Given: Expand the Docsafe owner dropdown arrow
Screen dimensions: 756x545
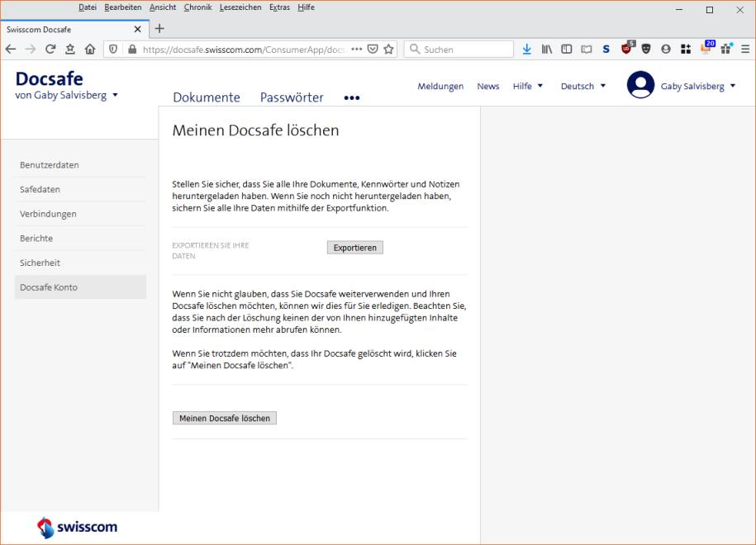Looking at the screenshot, I should [115, 95].
